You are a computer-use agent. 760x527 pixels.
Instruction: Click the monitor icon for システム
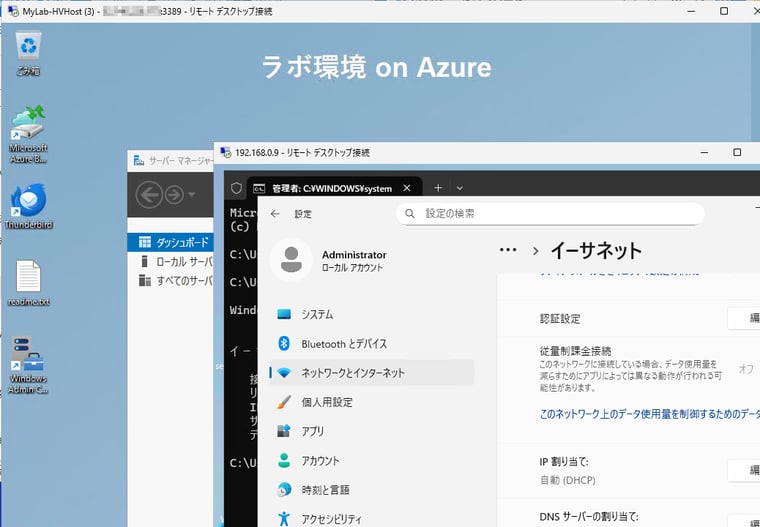click(x=284, y=314)
